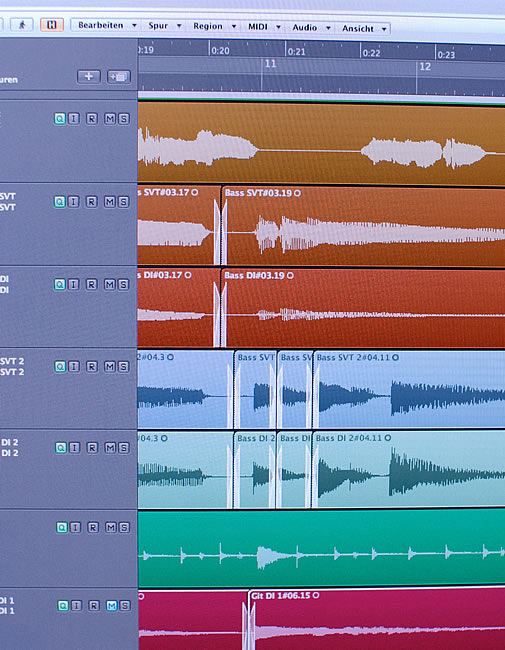Select the Bass SVT 2#04.11 blue region
The width and height of the screenshot is (505, 650).
[x=409, y=389]
